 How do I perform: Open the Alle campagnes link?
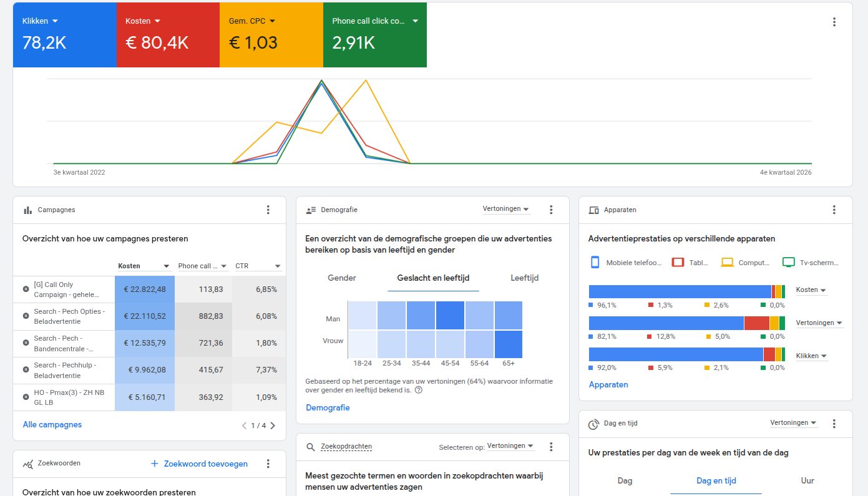[52, 425]
